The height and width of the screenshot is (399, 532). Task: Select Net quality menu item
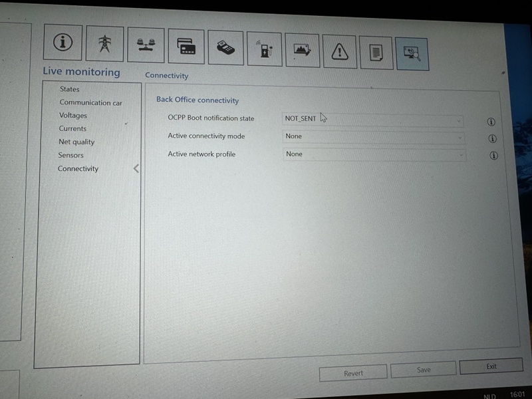pos(76,142)
